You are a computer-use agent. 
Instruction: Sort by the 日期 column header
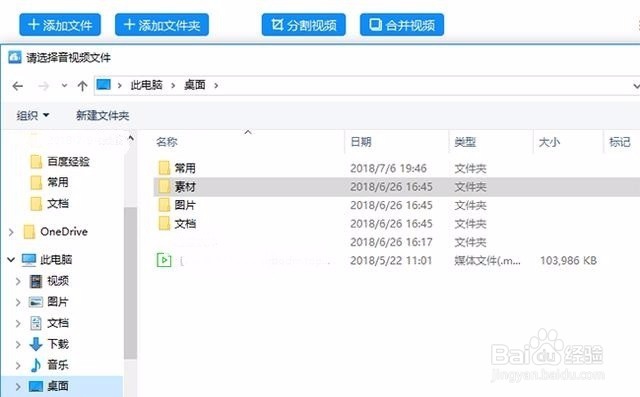361,142
